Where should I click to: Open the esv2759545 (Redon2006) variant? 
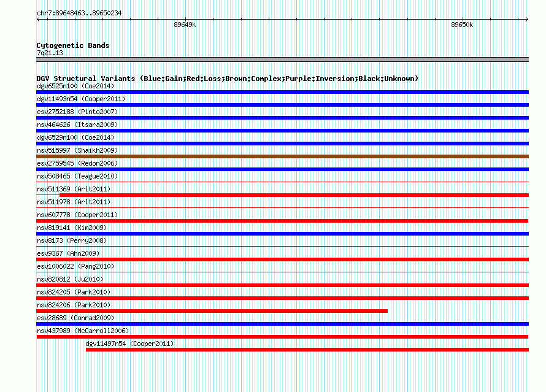coord(77,163)
